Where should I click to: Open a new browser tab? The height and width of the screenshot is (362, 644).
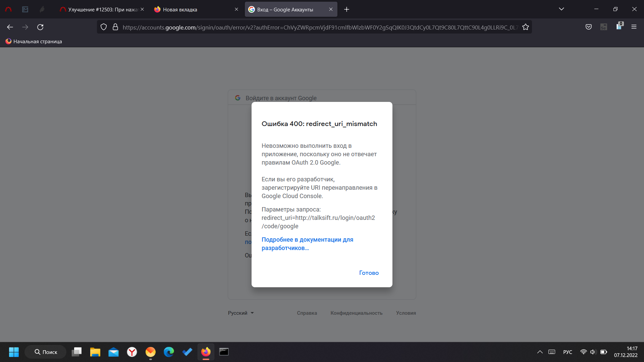tap(347, 9)
